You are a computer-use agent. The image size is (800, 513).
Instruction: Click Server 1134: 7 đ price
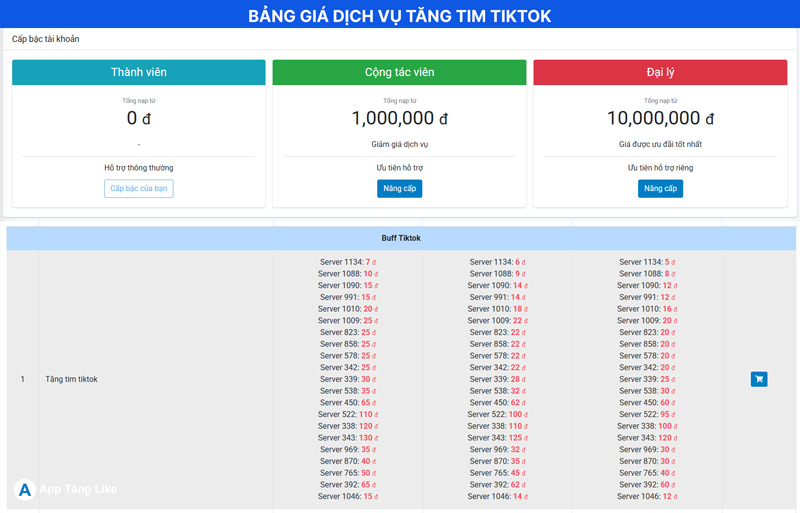(x=348, y=262)
